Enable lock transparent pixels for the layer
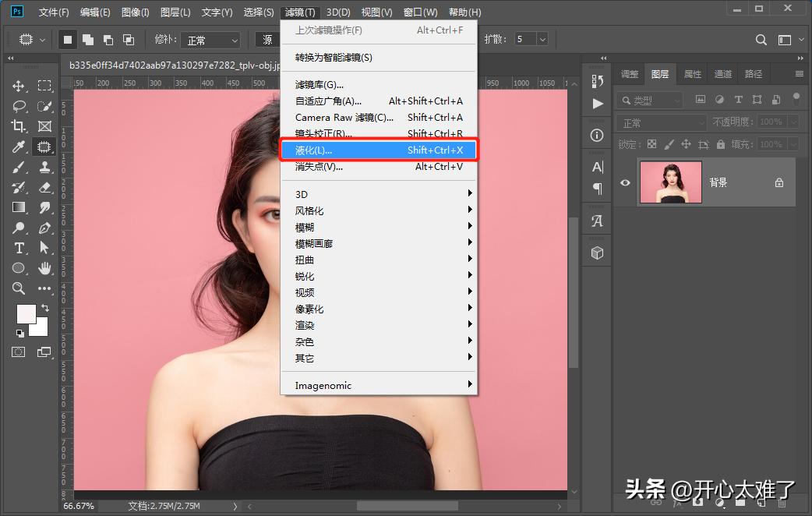The width and height of the screenshot is (812, 516). coord(652,145)
